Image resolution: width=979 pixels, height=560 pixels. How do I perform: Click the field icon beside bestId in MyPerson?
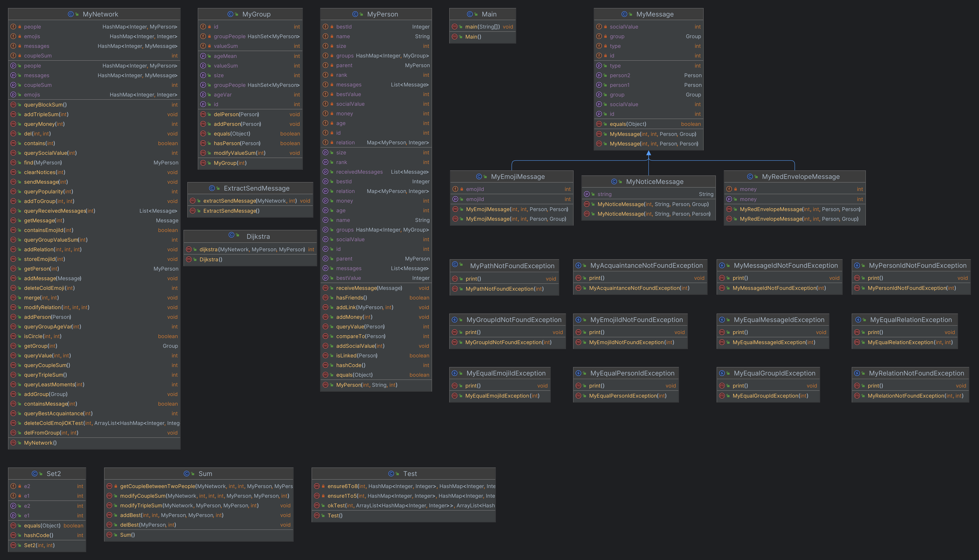tap(325, 27)
